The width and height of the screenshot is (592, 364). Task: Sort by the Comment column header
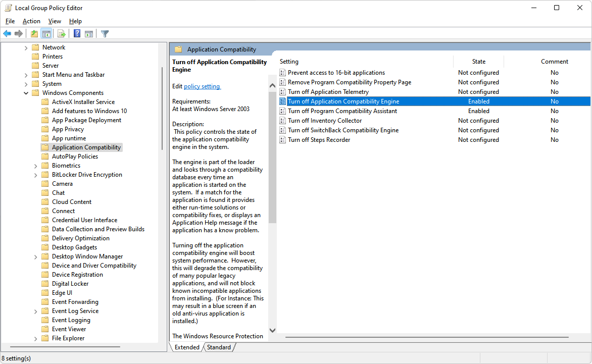click(554, 62)
